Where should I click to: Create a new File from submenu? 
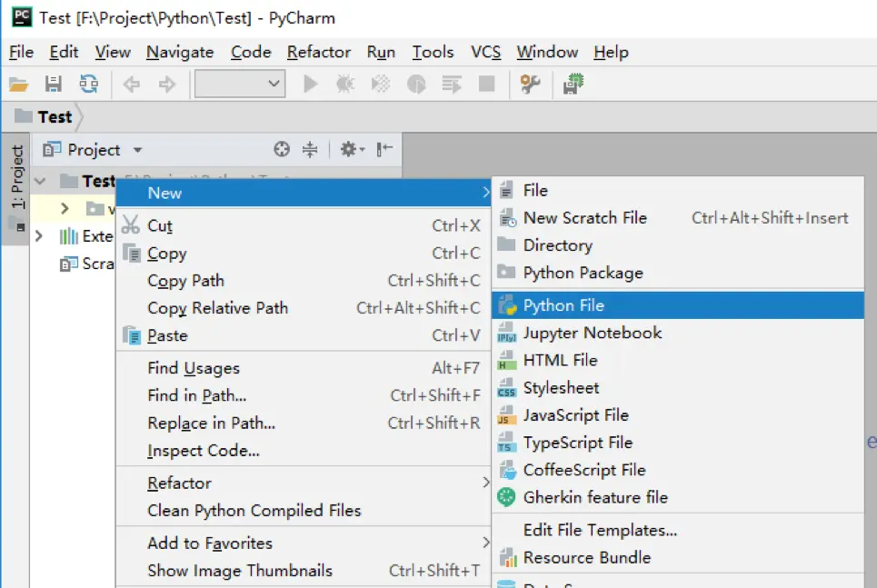pos(678,190)
